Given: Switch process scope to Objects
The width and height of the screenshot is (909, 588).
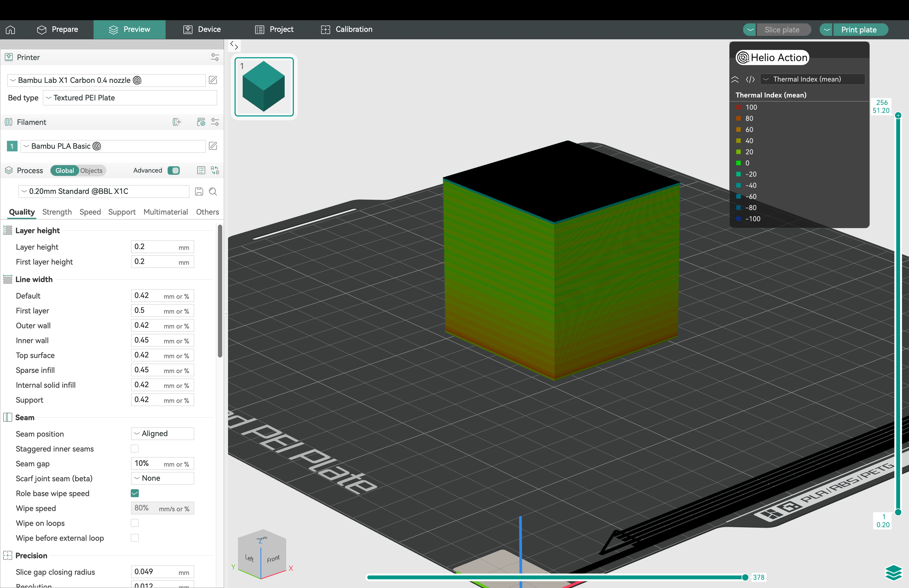Looking at the screenshot, I should tap(91, 171).
